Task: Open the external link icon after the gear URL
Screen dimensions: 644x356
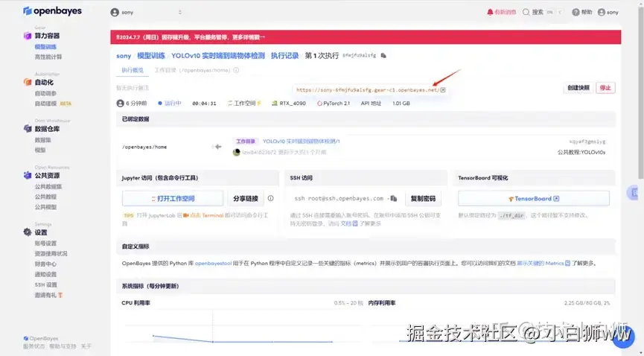Action: (443, 90)
